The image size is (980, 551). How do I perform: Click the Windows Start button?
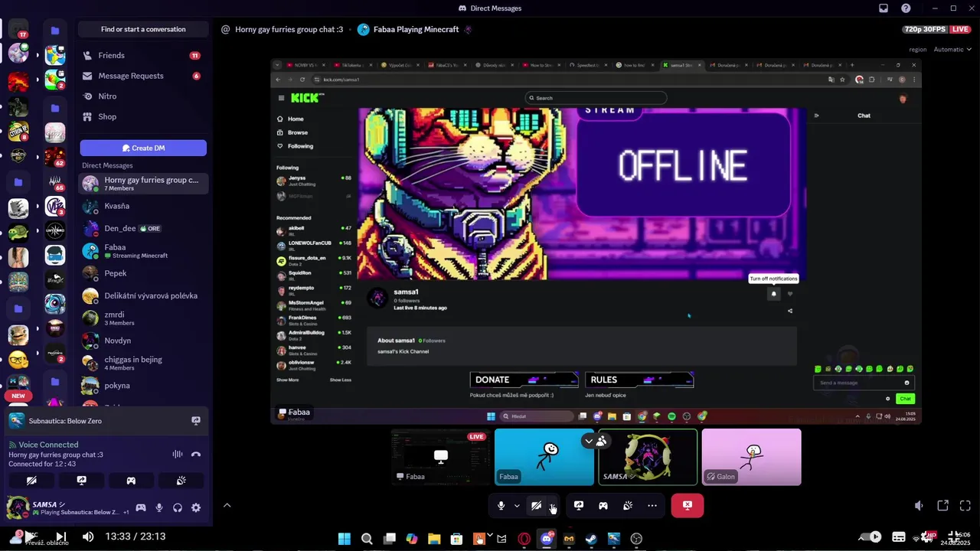click(x=345, y=539)
